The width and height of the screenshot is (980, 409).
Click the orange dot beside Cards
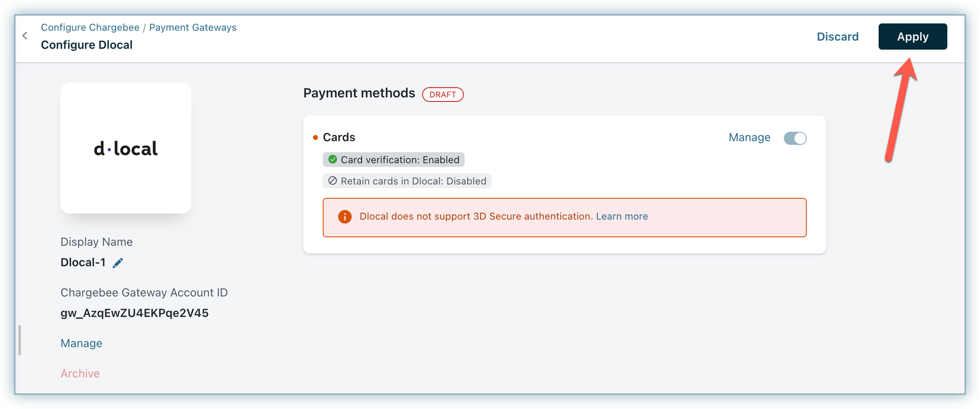tap(315, 138)
